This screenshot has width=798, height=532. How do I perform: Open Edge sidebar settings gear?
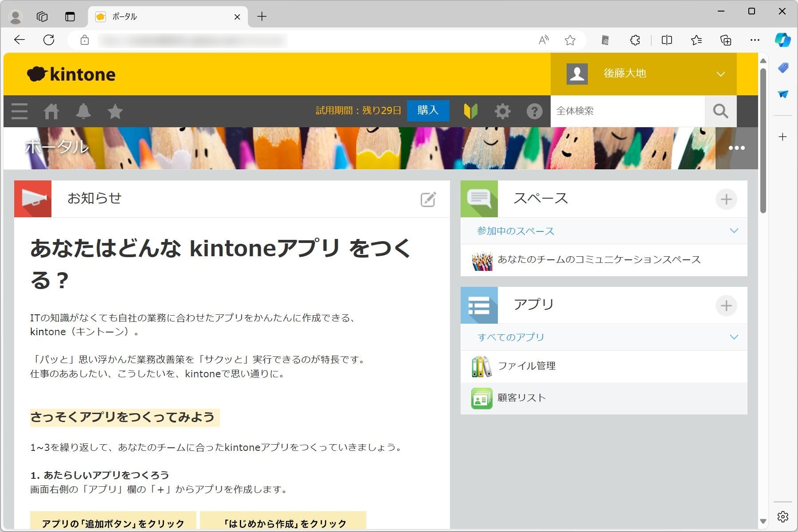coord(783,516)
